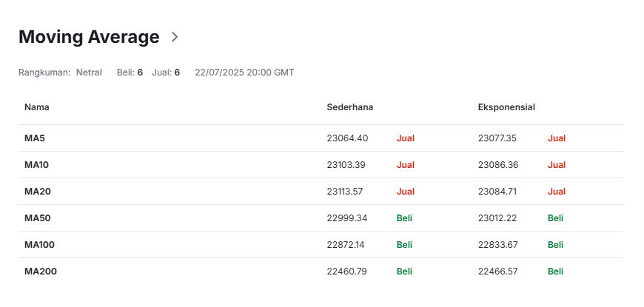Viewport: 644px width, 307px height.
Task: Click the Beli count of 6
Action: (140, 72)
